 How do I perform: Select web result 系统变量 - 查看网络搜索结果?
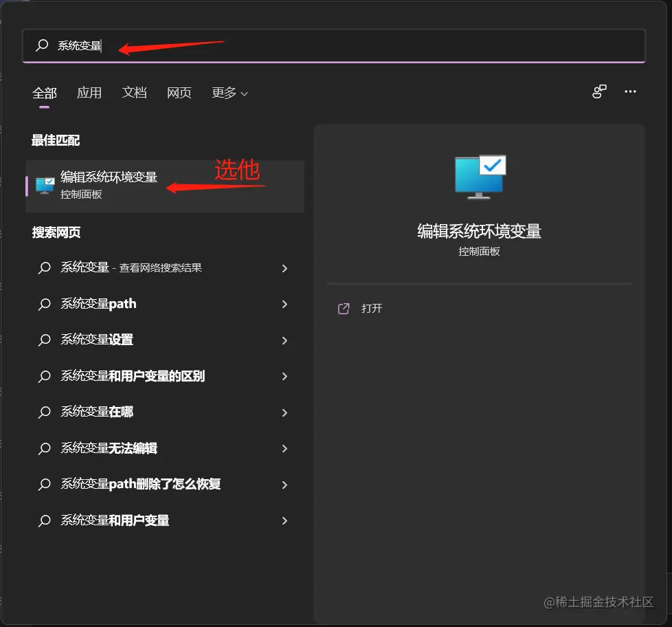165,268
